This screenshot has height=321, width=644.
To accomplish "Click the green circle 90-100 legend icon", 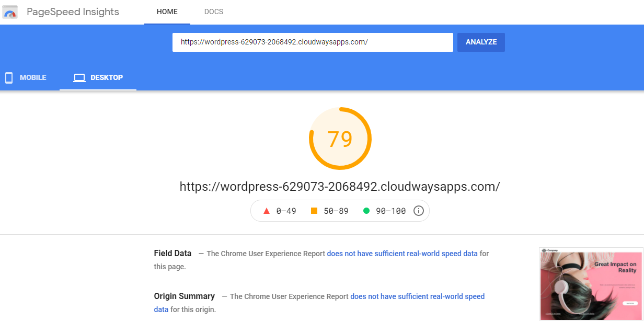I will pos(367,210).
